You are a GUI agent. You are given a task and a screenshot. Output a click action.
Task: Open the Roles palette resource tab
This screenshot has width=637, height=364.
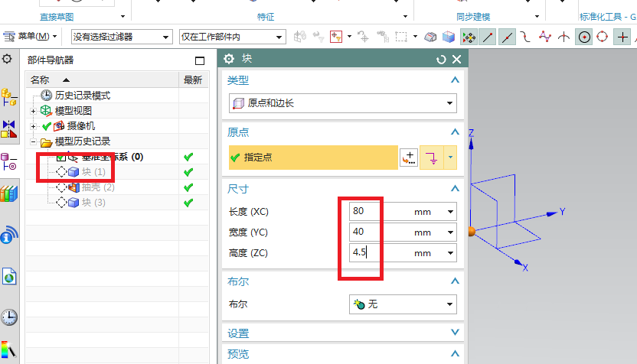9,349
